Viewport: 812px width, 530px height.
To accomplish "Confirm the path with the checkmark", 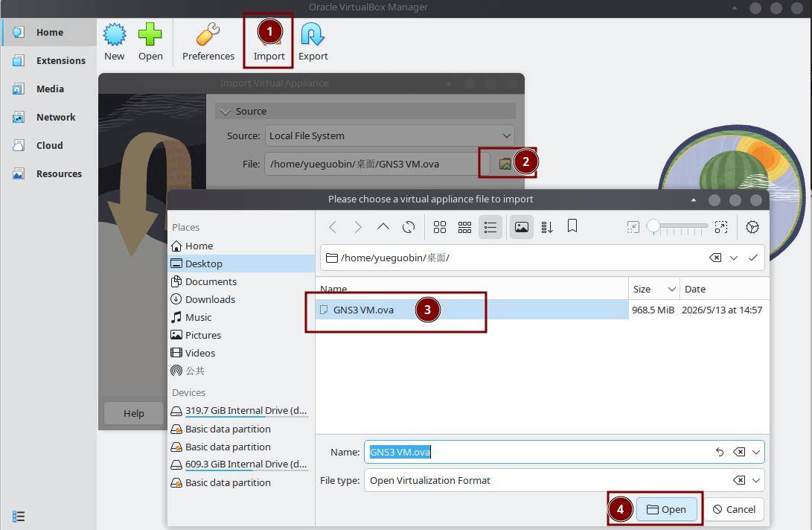I will [753, 258].
